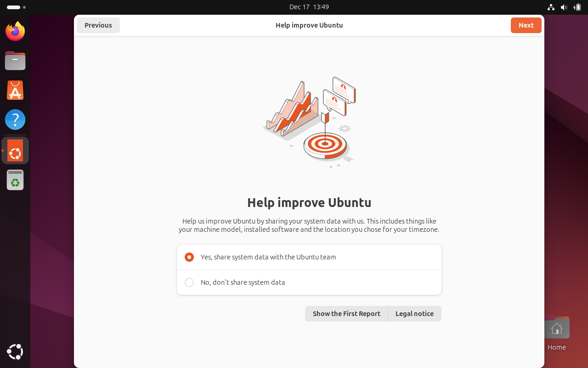Click the charging battery icon in top bar
The height and width of the screenshot is (368, 588).
click(x=578, y=7)
